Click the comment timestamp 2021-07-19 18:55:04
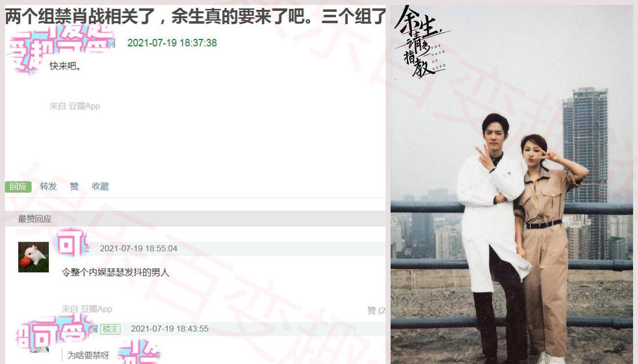This screenshot has width=638, height=364. point(138,249)
